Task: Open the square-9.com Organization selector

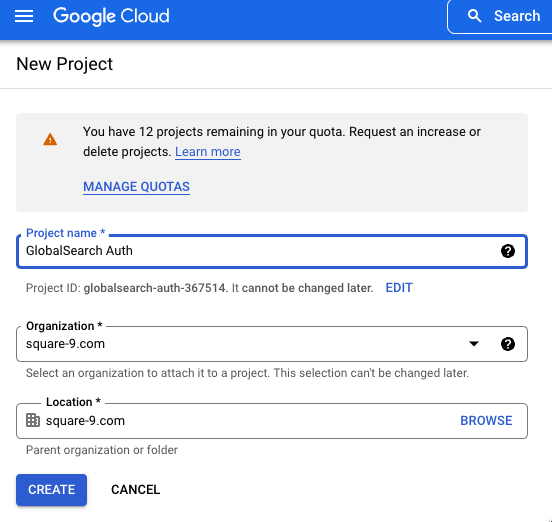Action: (x=272, y=344)
